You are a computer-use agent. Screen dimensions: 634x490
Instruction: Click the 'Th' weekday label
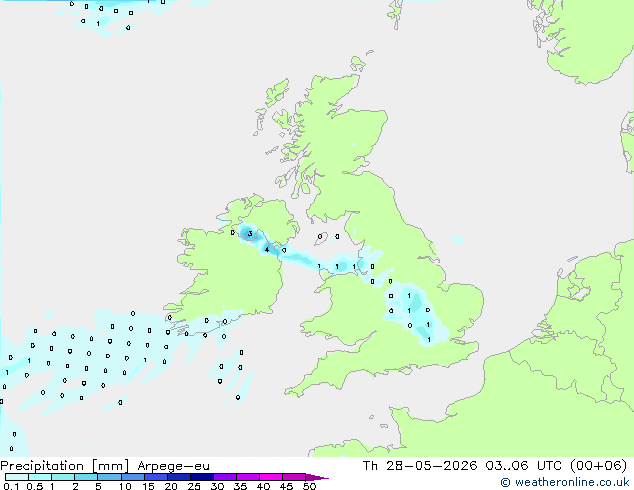370,466
